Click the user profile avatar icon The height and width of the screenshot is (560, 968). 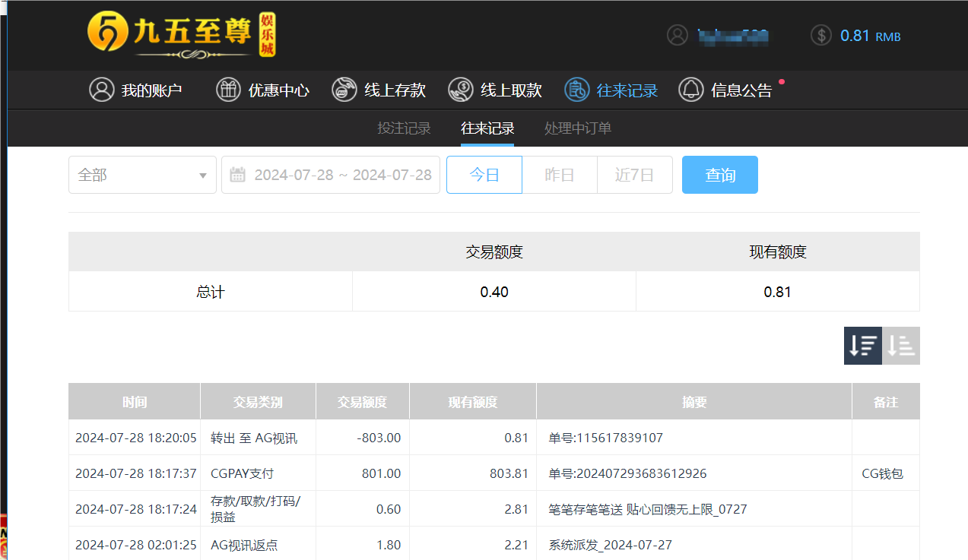point(677,35)
